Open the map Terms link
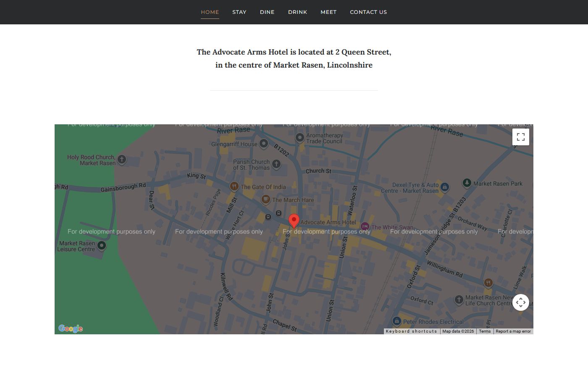Image resolution: width=588 pixels, height=378 pixels. click(x=485, y=331)
